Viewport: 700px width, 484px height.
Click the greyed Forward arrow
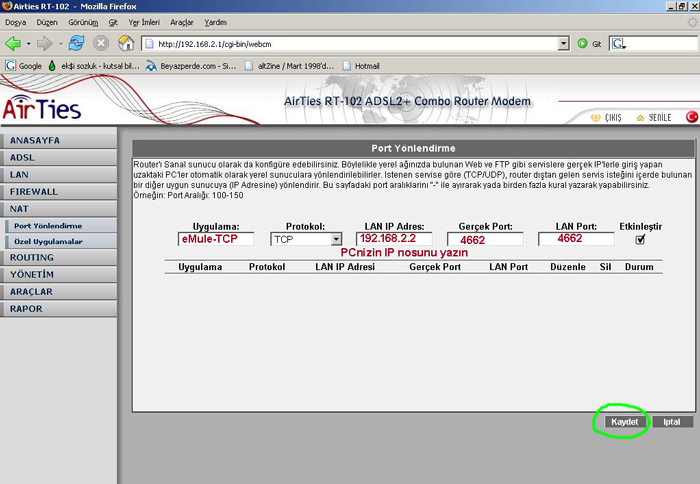(x=44, y=44)
